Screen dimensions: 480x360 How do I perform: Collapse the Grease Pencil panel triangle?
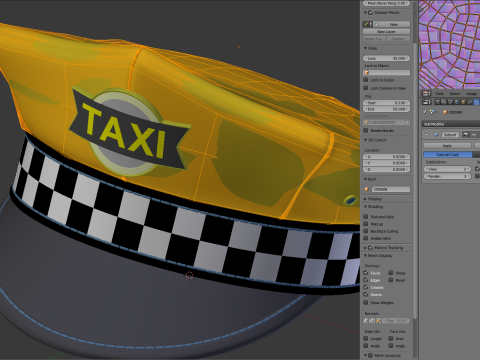point(365,13)
